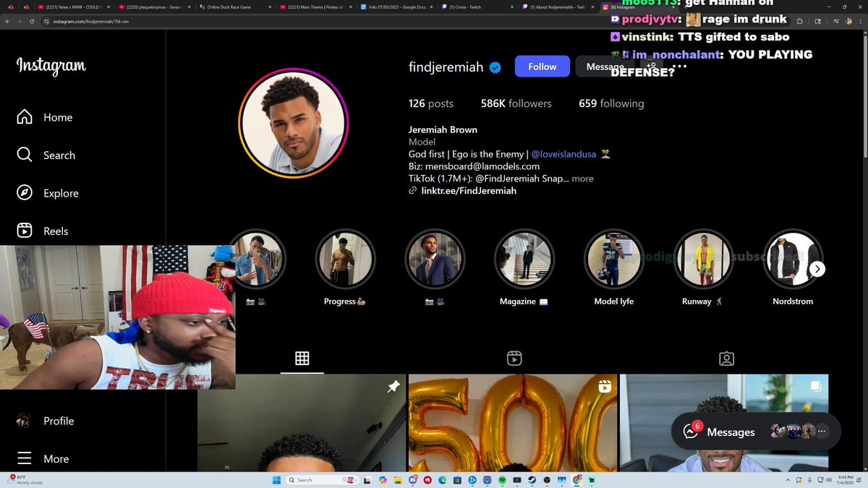Viewport: 868px width, 488px height.
Task: Open your Profile from the sidebar
Action: 46,421
